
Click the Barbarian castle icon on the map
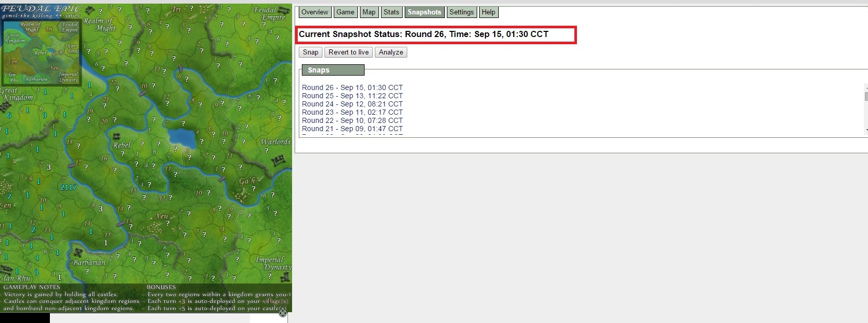pos(78,253)
